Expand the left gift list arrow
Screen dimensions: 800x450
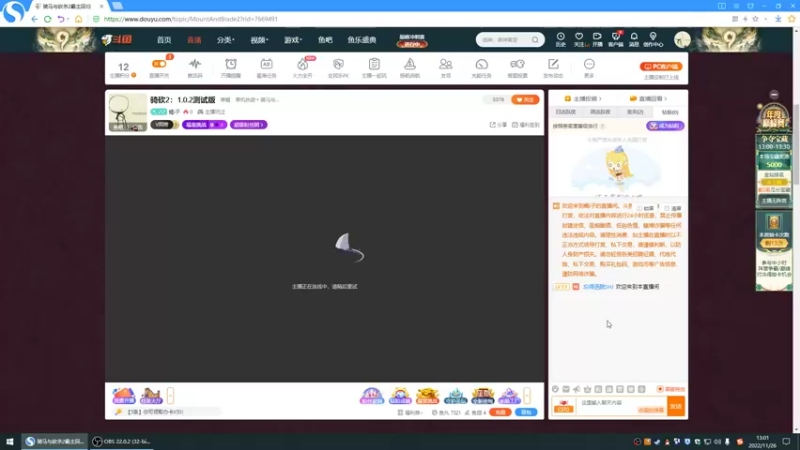pos(170,395)
